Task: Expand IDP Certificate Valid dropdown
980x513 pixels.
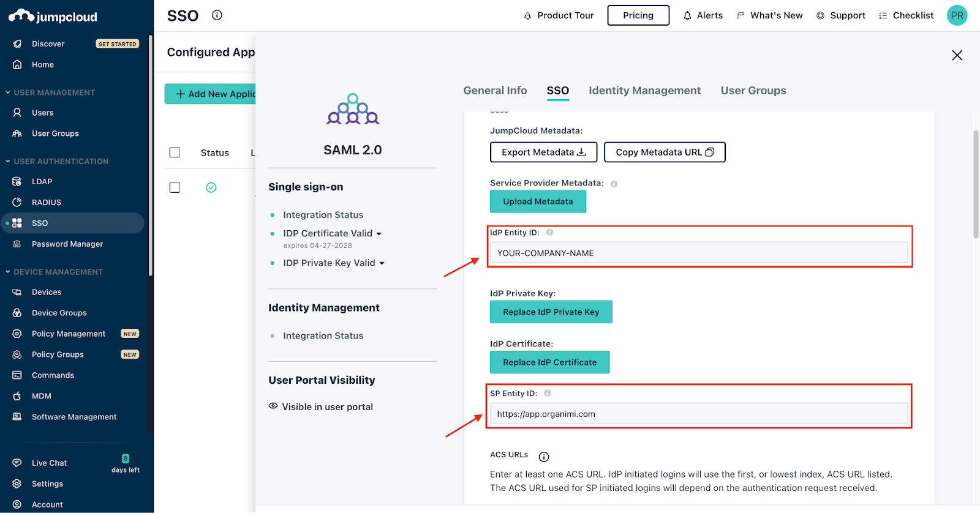Action: [379, 234]
